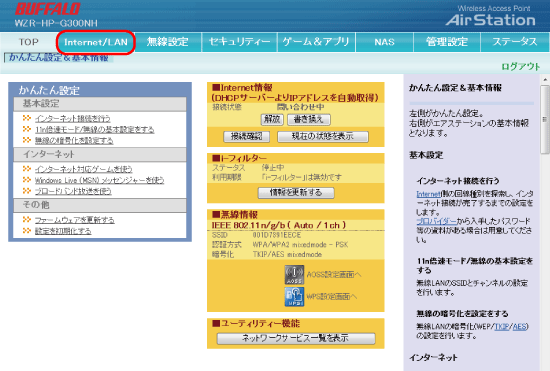This screenshot has width=550, height=371.
Task: Click the 現在の状態を表示 button
Action: click(323, 136)
